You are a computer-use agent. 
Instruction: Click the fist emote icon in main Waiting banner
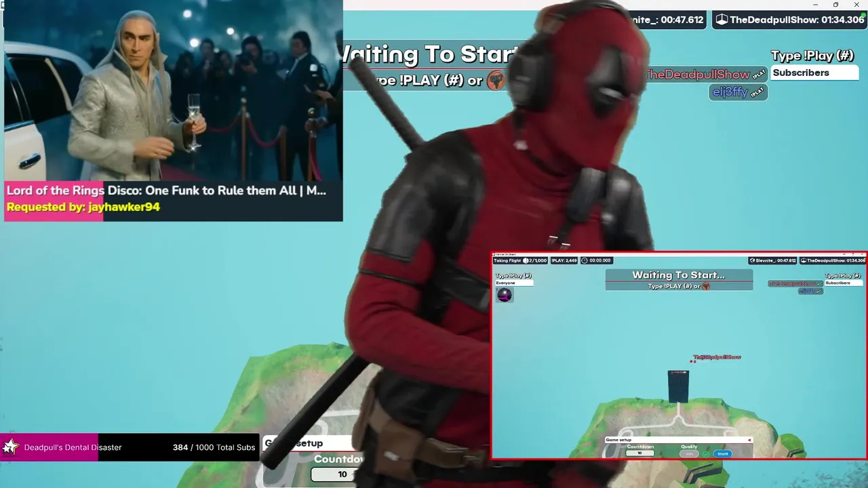coord(496,80)
